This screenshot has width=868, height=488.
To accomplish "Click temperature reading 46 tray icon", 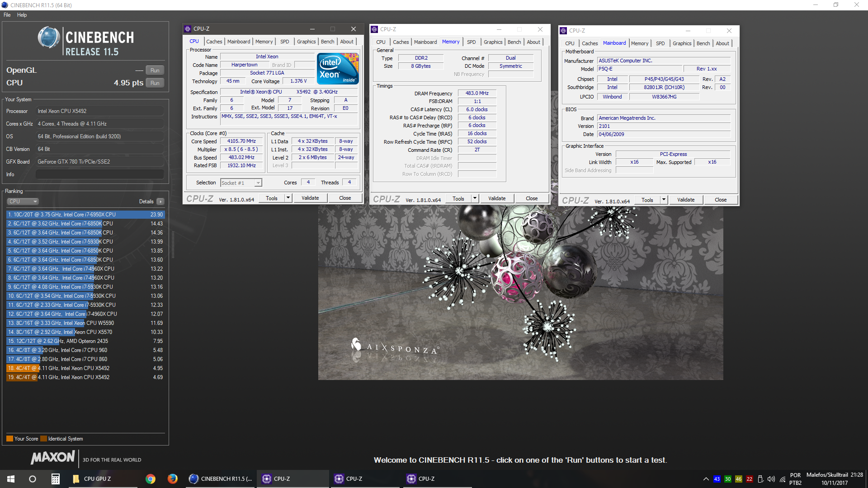I will [x=738, y=479].
